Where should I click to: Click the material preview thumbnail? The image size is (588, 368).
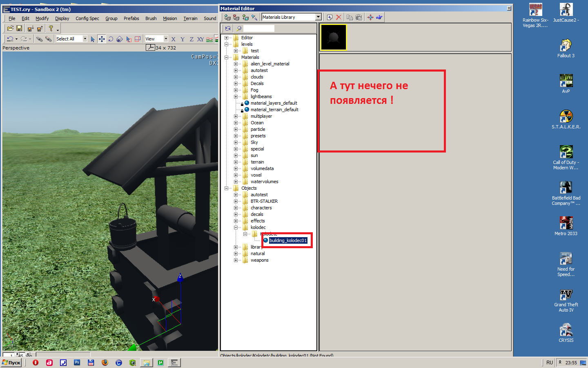(x=334, y=37)
